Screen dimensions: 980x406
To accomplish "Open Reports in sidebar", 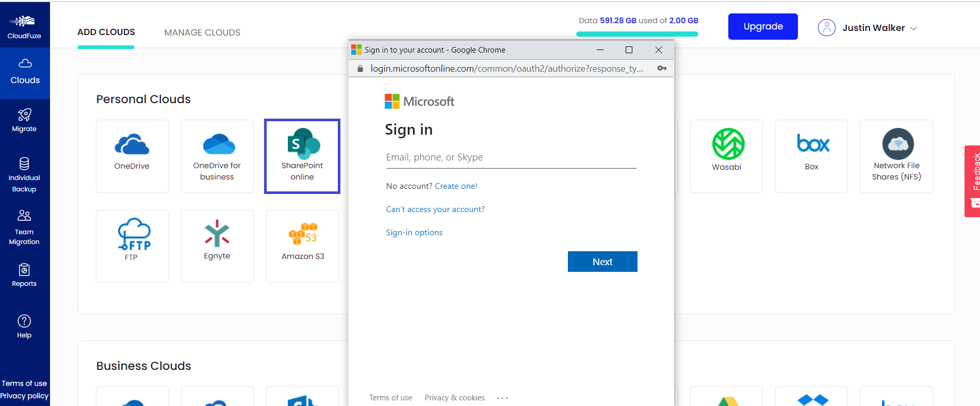I will coord(24,275).
